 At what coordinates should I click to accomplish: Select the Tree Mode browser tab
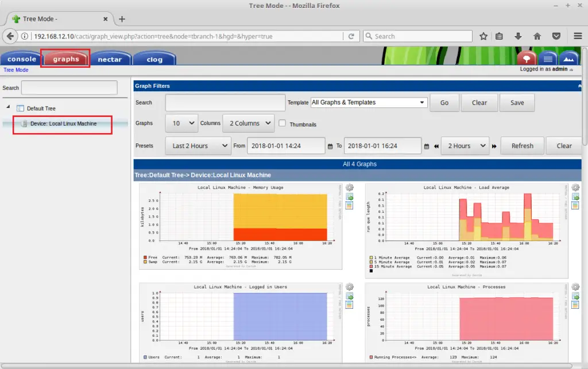(x=60, y=19)
